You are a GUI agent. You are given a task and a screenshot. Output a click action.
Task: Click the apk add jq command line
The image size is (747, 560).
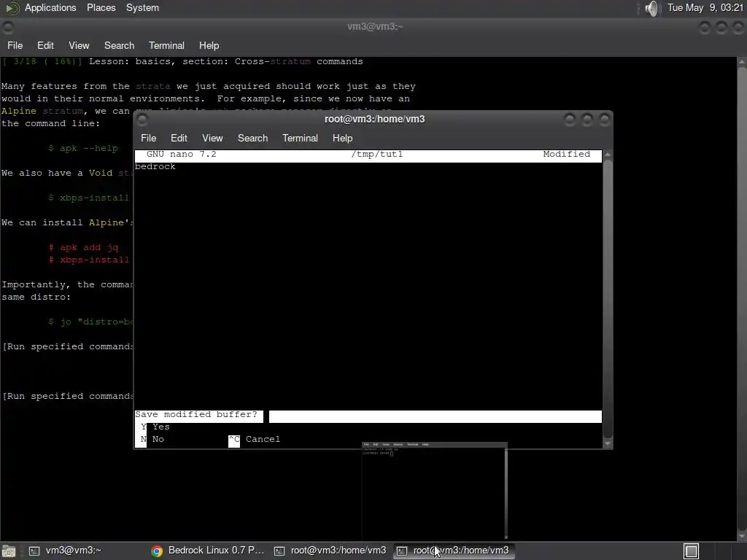tap(83, 248)
